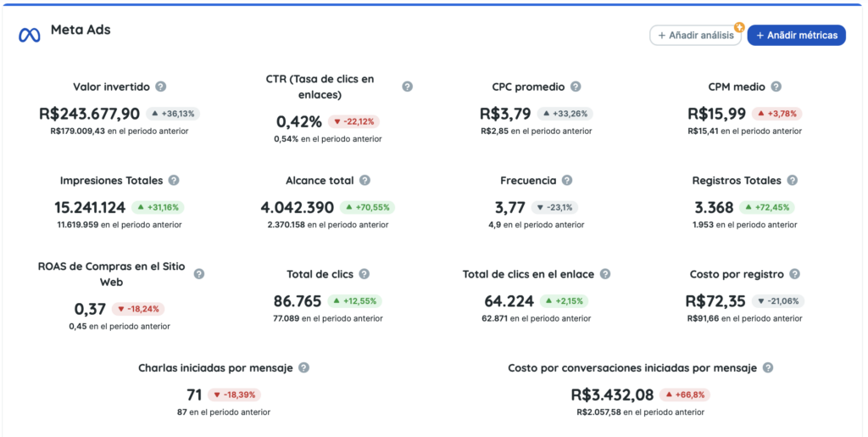This screenshot has width=868, height=437.
Task: Click the +36,13% change badge
Action: pos(173,114)
